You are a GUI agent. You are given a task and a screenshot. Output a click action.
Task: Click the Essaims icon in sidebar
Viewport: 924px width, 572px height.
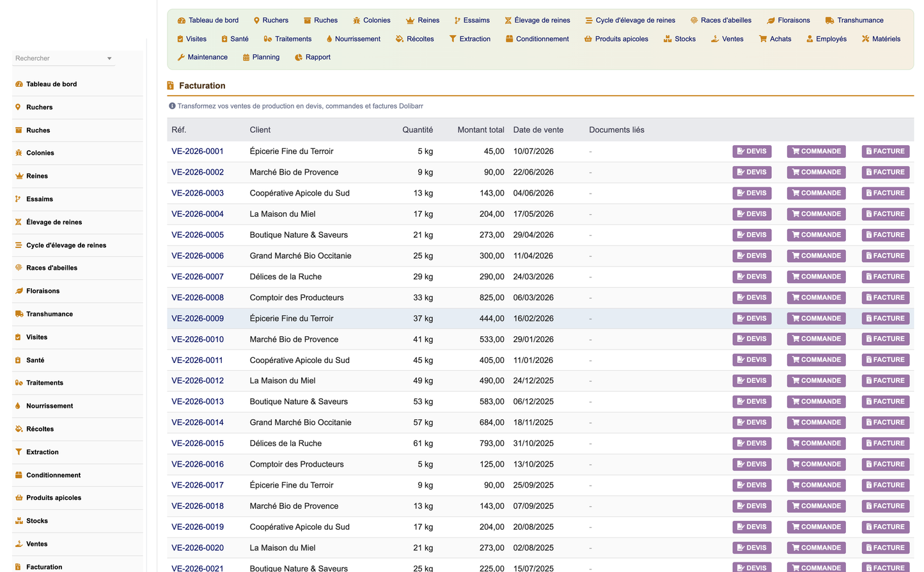[18, 199]
